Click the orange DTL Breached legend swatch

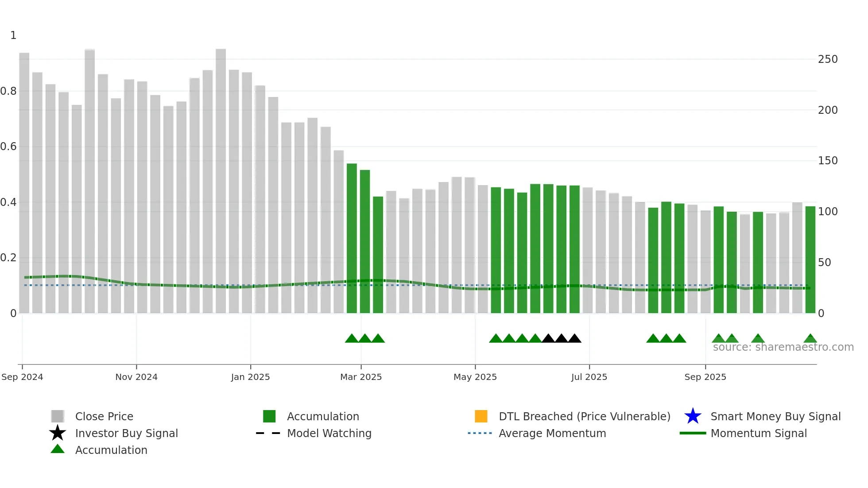pos(481,416)
